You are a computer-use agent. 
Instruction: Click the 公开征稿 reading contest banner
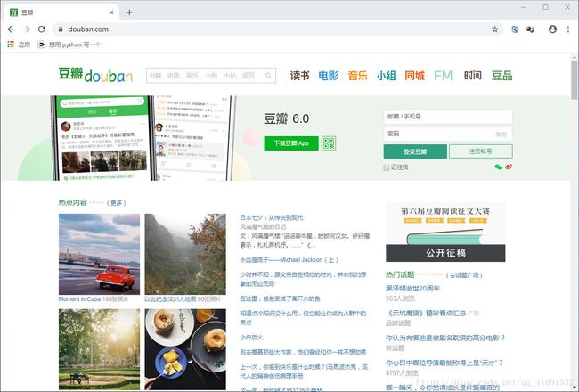coord(445,232)
